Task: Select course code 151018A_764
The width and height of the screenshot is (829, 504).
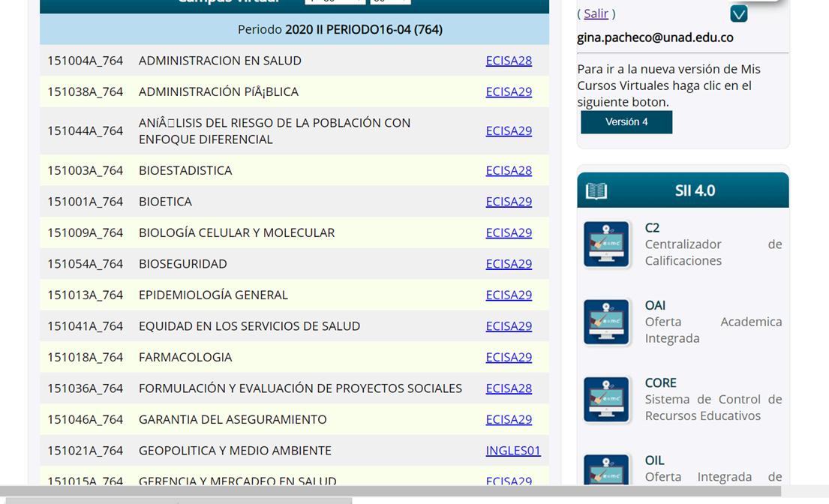Action: [x=85, y=358]
